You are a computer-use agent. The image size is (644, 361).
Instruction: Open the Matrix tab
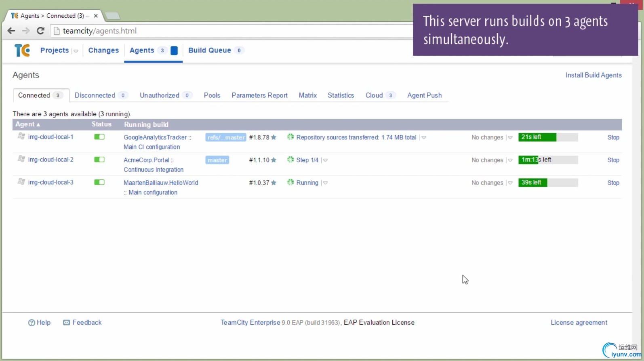point(308,95)
